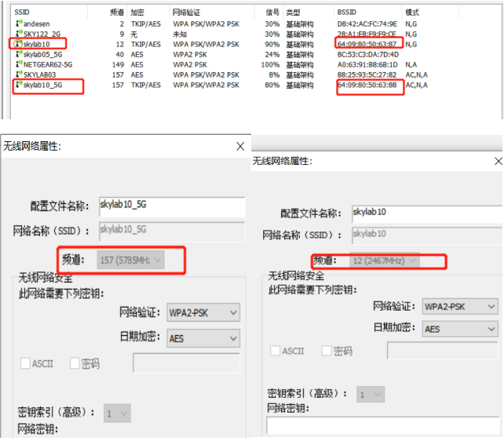This screenshot has width=504, height=441.
Task: Click the SSID column header
Action: tap(22, 13)
